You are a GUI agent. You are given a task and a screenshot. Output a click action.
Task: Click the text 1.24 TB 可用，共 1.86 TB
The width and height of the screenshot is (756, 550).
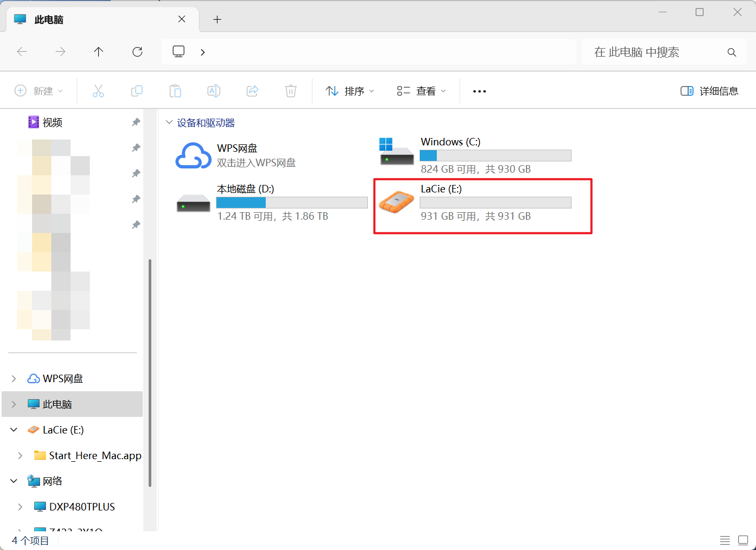click(x=273, y=216)
